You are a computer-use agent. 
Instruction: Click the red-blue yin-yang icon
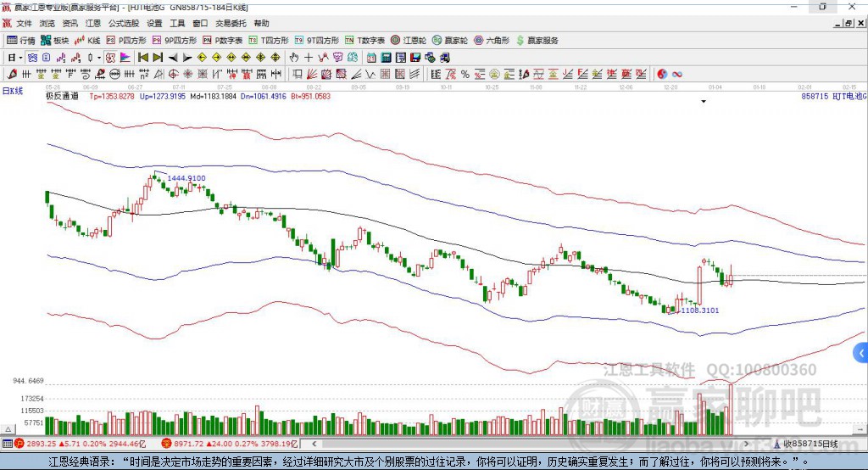pyautogui.click(x=662, y=75)
